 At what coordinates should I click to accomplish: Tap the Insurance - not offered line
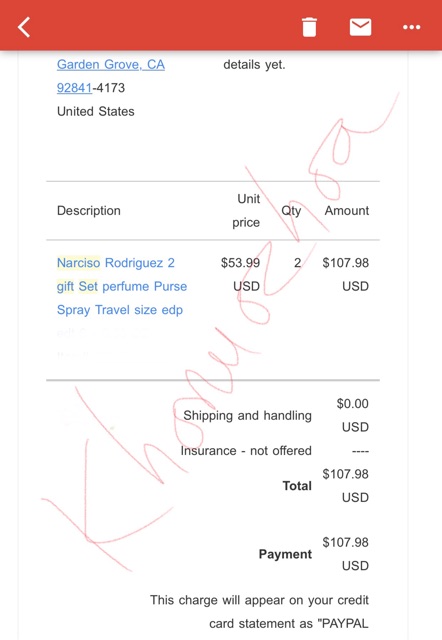click(x=246, y=451)
